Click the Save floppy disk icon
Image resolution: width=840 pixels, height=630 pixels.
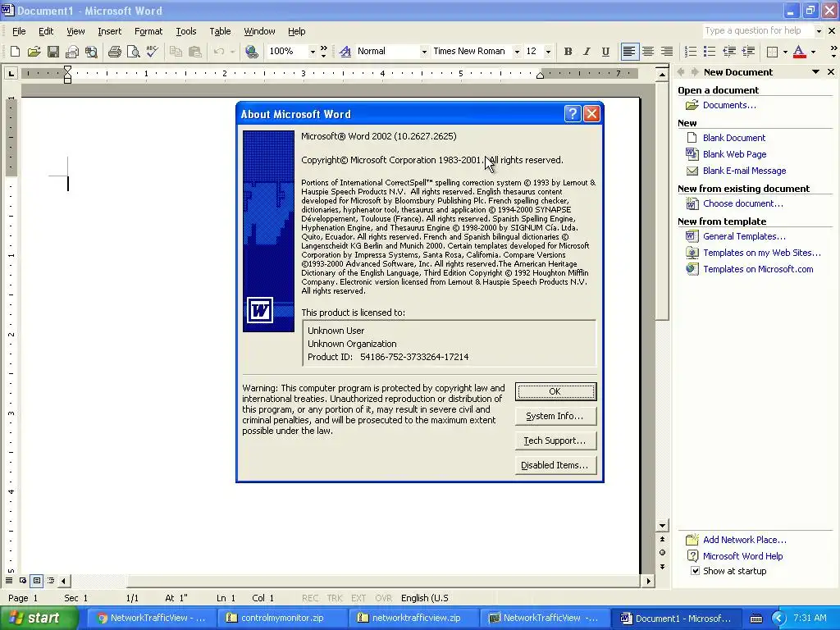coord(53,52)
